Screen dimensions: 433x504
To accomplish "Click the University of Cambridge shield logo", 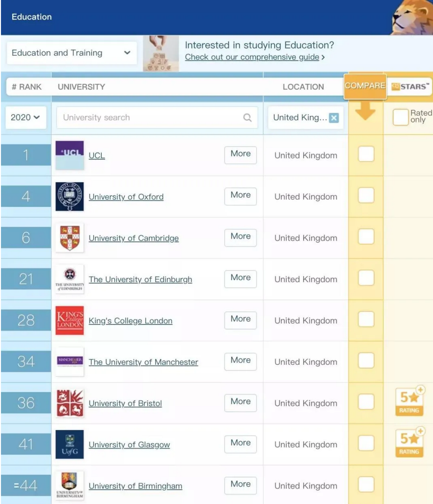I will [x=69, y=238].
